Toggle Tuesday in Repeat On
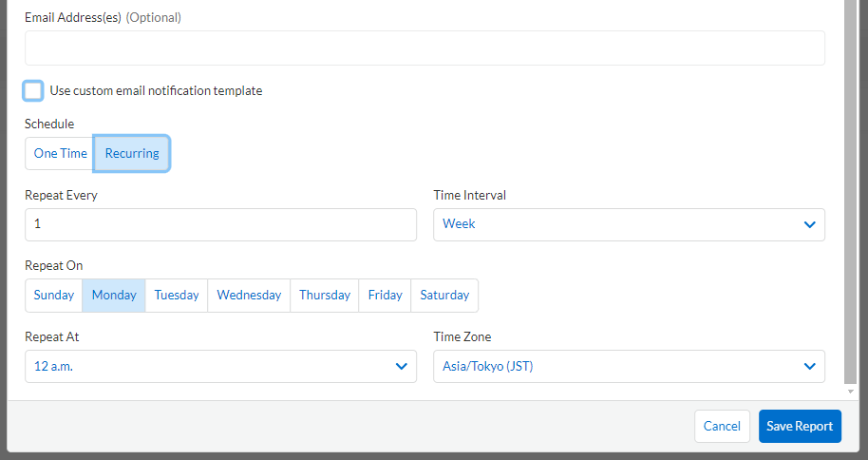The image size is (868, 460). [177, 296]
